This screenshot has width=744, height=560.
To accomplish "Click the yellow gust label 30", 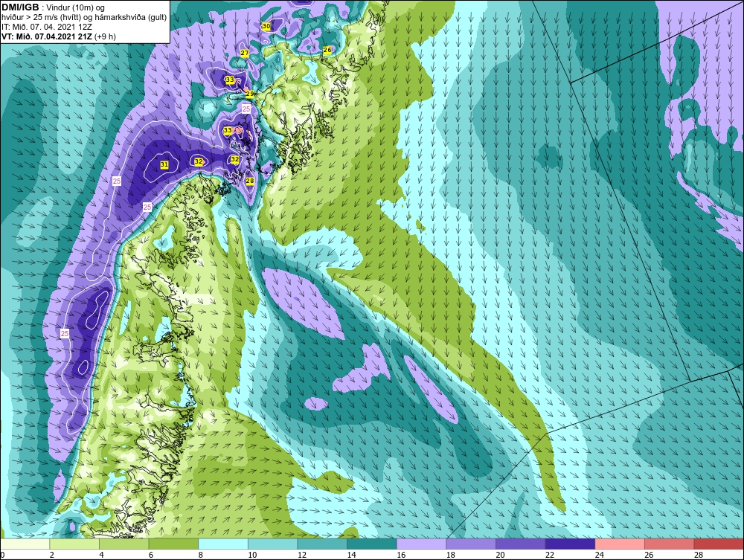I will point(266,27).
